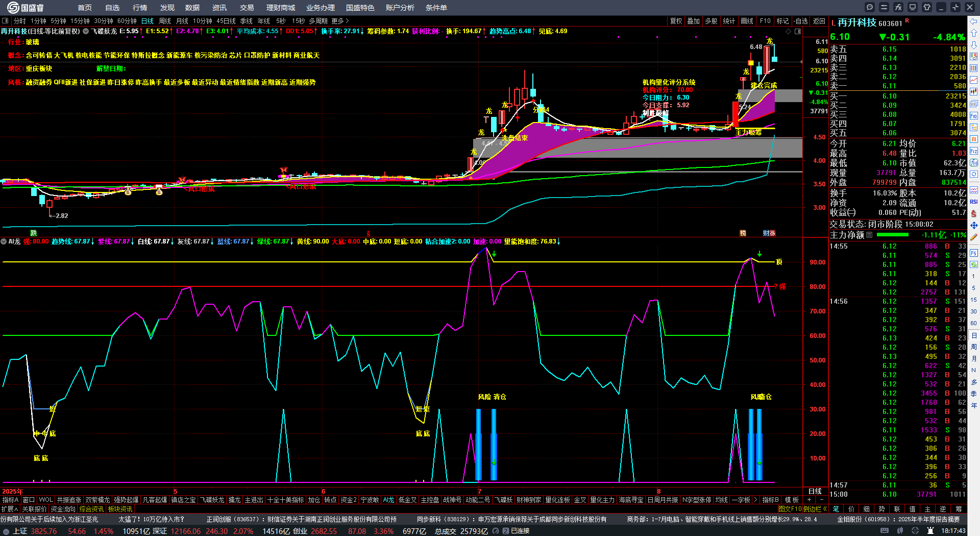Click the four-way move arrows icon in sidebar
This screenshot has height=536, width=980.
(974, 225)
